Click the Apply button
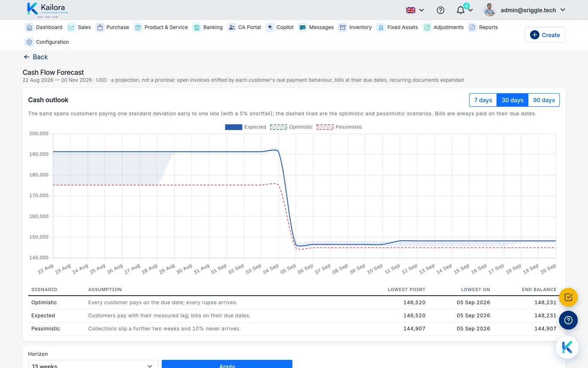Viewport: 588px width, 368px height. pyautogui.click(x=227, y=365)
